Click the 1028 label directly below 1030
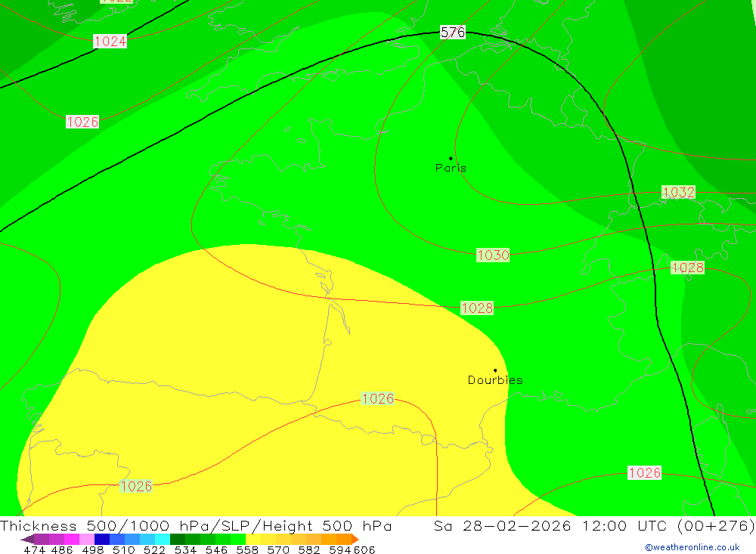 coord(477,308)
